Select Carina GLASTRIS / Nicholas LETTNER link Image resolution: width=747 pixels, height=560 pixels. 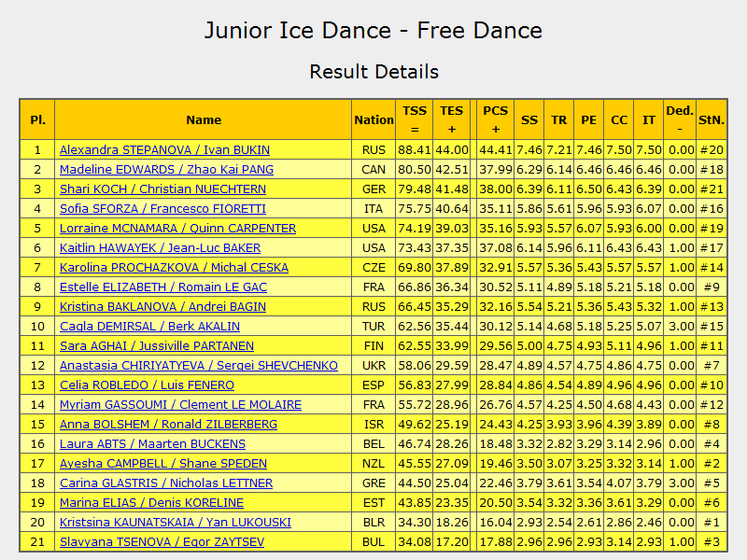[166, 483]
